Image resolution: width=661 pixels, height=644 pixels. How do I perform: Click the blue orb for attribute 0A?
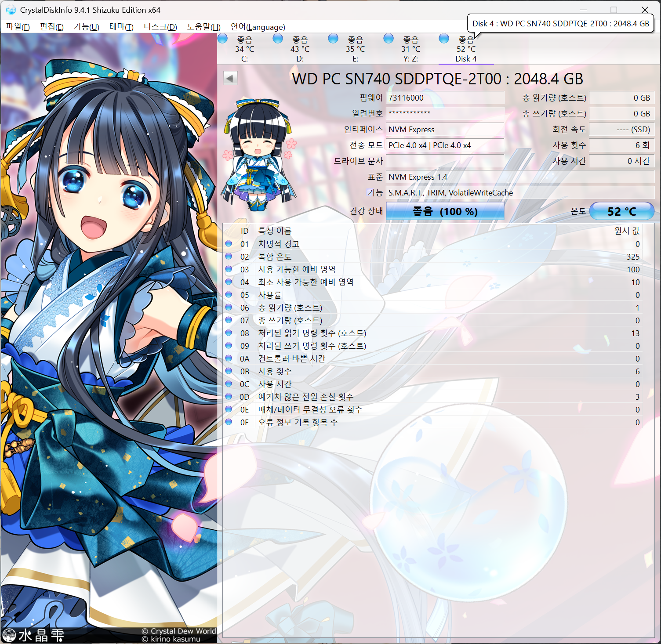pos(229,358)
